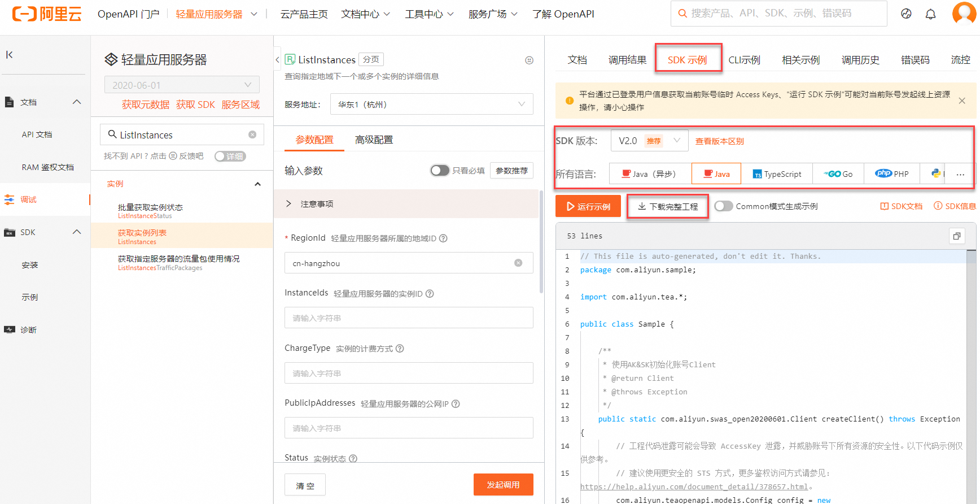Image resolution: width=980 pixels, height=504 pixels.
Task: Click the 调试 debug sliders icon
Action: [9, 199]
